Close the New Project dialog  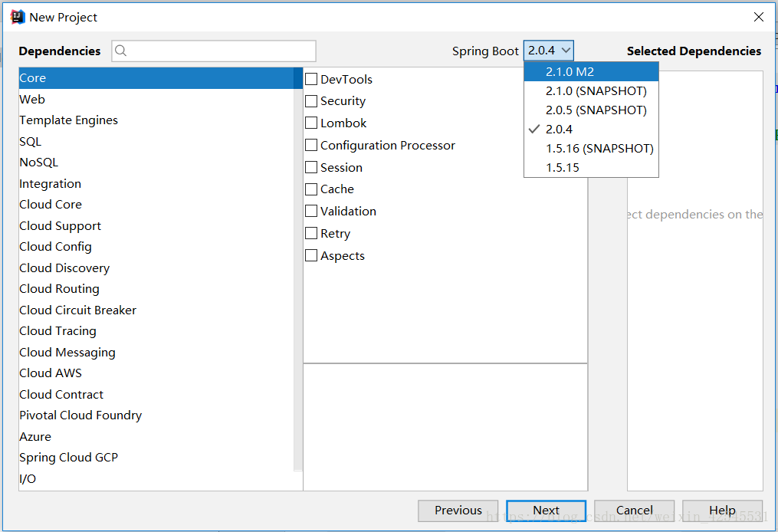coord(758,17)
